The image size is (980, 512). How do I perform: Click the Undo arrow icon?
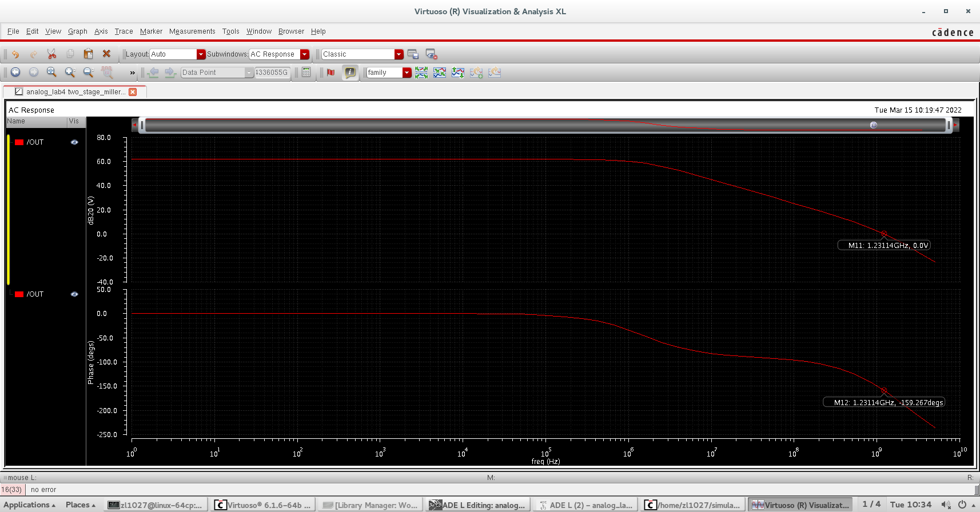coord(15,54)
